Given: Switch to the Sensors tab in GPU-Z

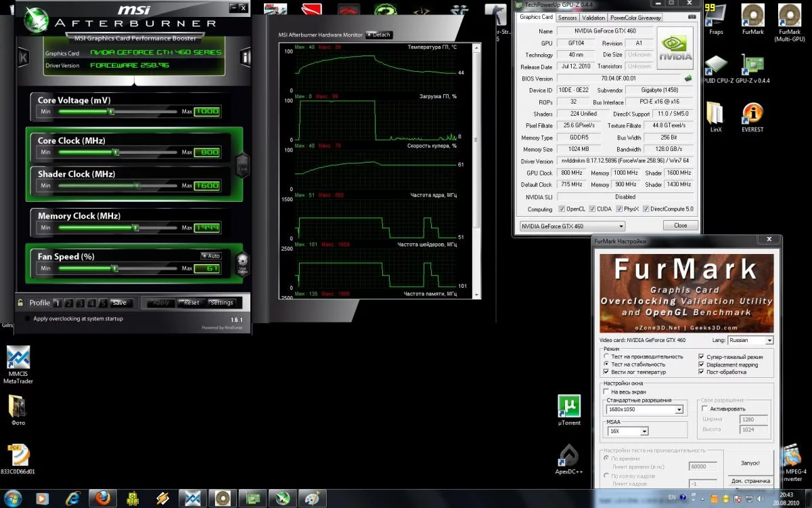Looking at the screenshot, I should [x=567, y=18].
